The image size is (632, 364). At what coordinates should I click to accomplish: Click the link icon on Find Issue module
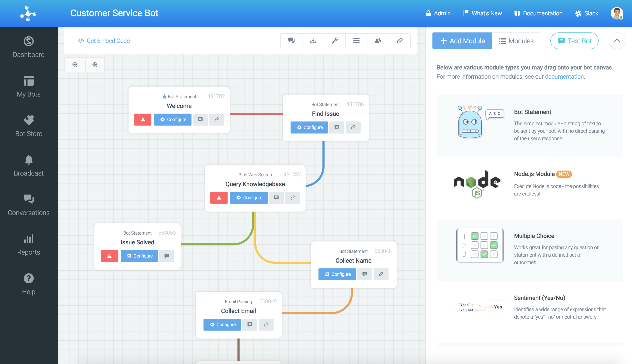[x=353, y=128]
